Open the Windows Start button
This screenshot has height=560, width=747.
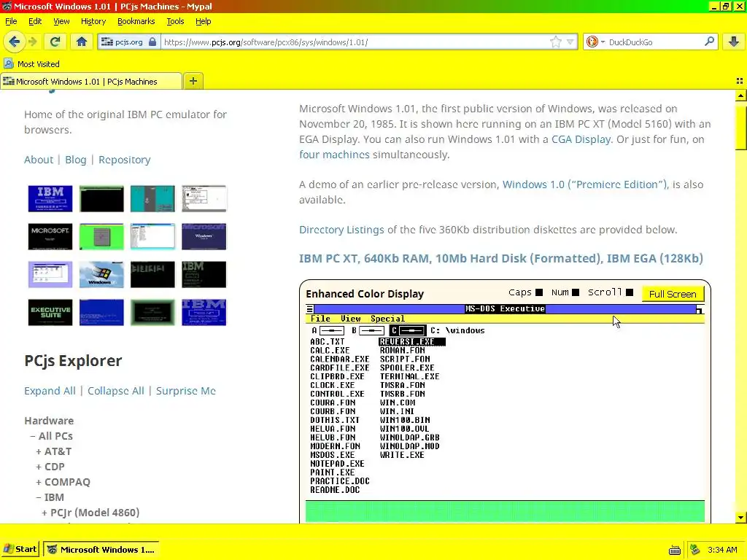20,549
